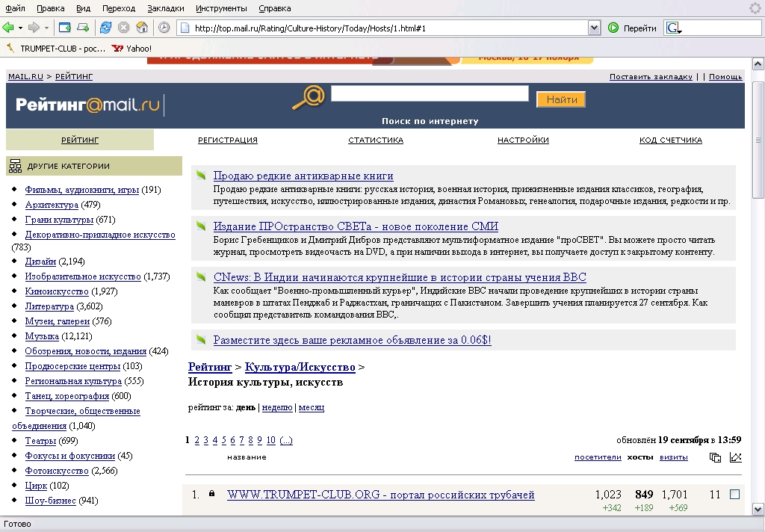Open 'Разместите здесь ваше рекламное объявление' link

tap(353, 340)
